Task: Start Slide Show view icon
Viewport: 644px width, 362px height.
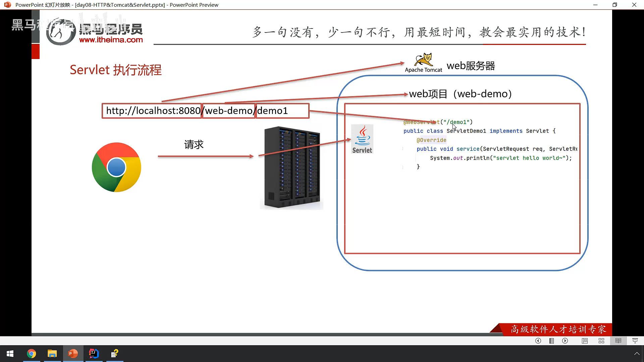Action: (x=635, y=341)
